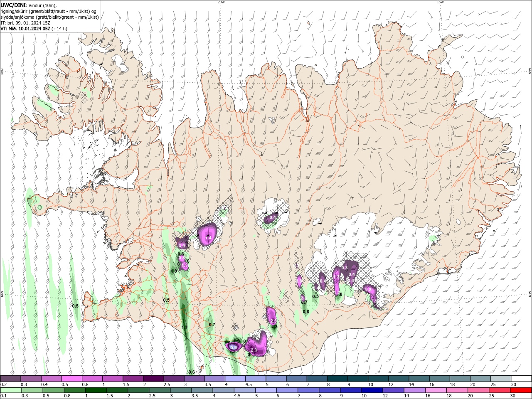Click the purple rain swatch labelled 12
Screen dimensions: 532x399
pos(393,390)
